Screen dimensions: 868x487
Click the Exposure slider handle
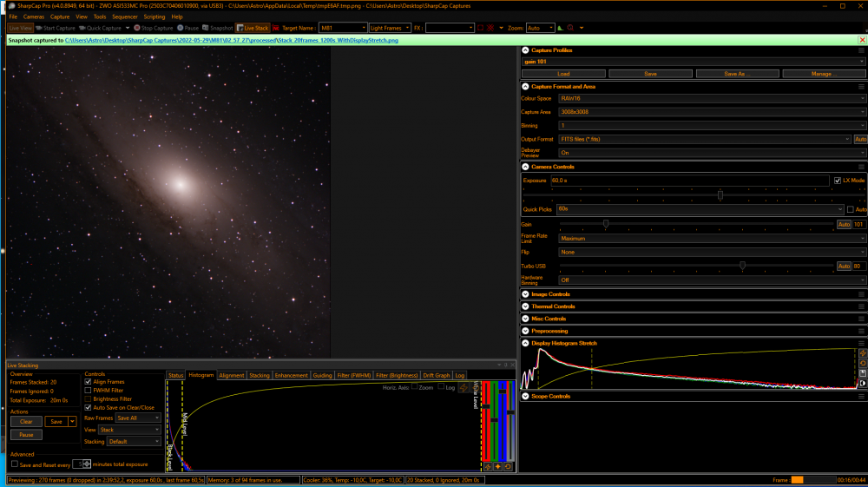pyautogui.click(x=720, y=194)
